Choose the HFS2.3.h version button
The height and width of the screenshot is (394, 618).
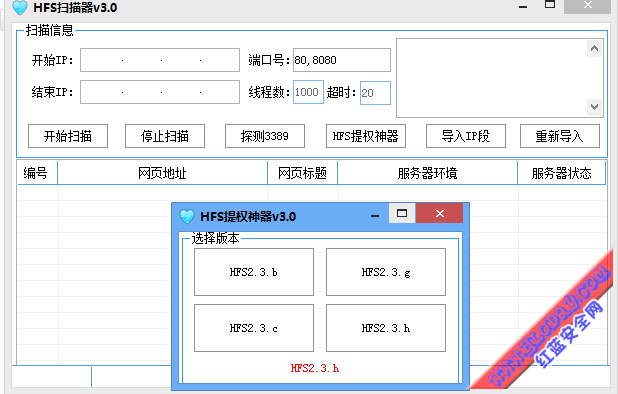click(386, 328)
